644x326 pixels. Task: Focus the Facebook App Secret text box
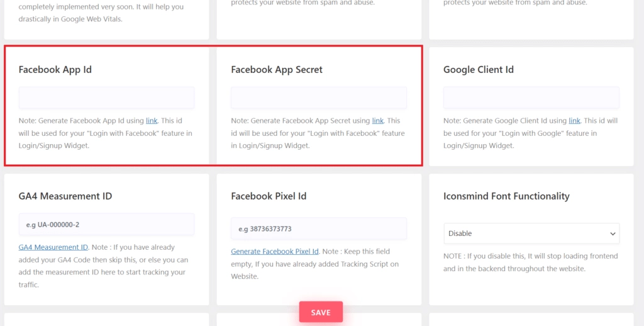pyautogui.click(x=318, y=98)
